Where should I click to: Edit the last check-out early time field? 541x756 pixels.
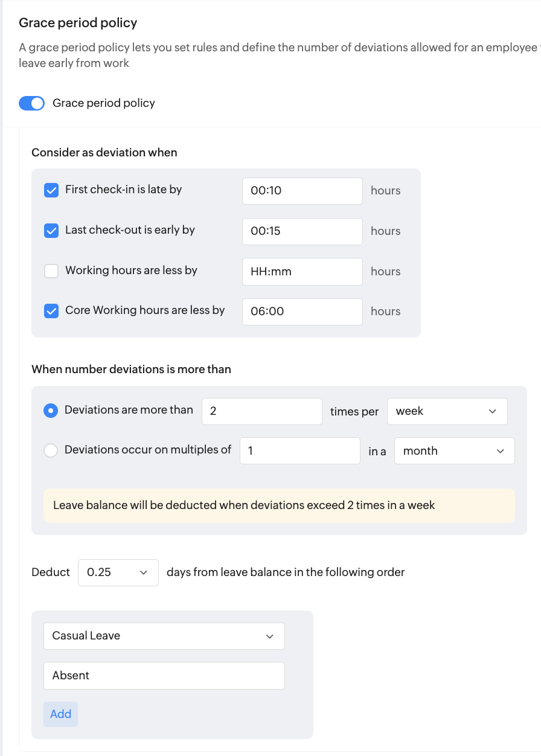[302, 231]
